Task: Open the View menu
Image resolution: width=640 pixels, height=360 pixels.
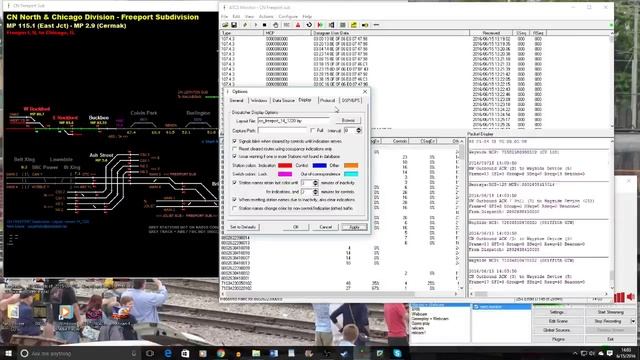Action: click(249, 16)
